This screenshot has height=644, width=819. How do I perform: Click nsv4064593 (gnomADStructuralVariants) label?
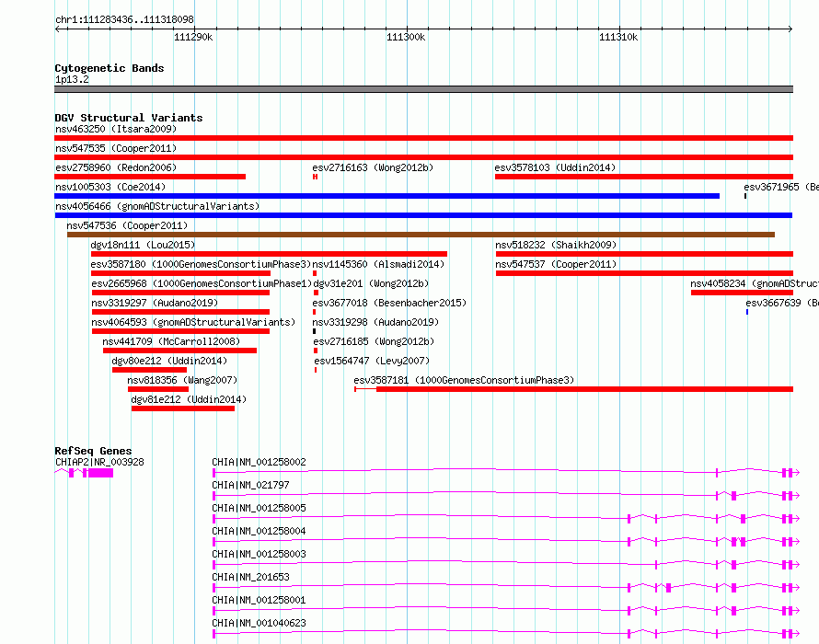point(193,322)
